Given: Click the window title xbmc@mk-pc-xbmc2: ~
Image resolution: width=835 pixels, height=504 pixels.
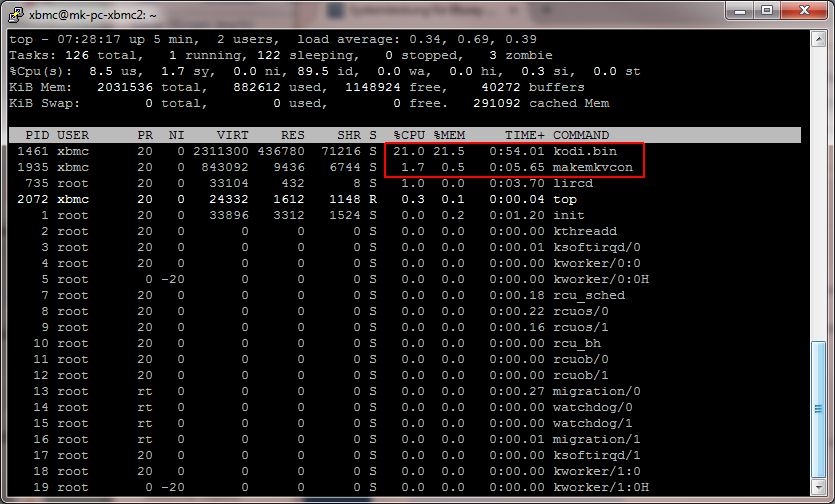Looking at the screenshot, I should (x=93, y=15).
